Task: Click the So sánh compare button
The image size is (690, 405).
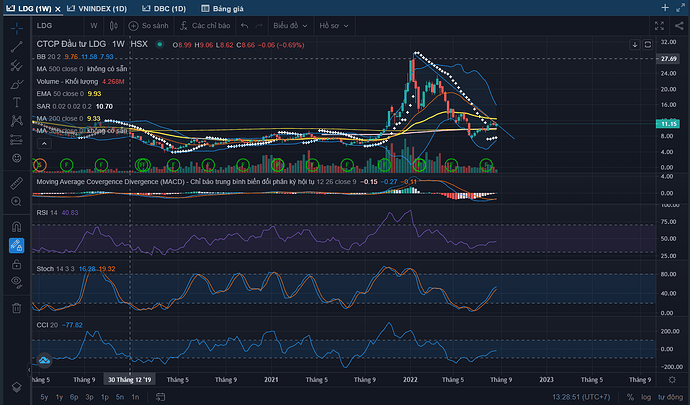Action: (x=151, y=25)
